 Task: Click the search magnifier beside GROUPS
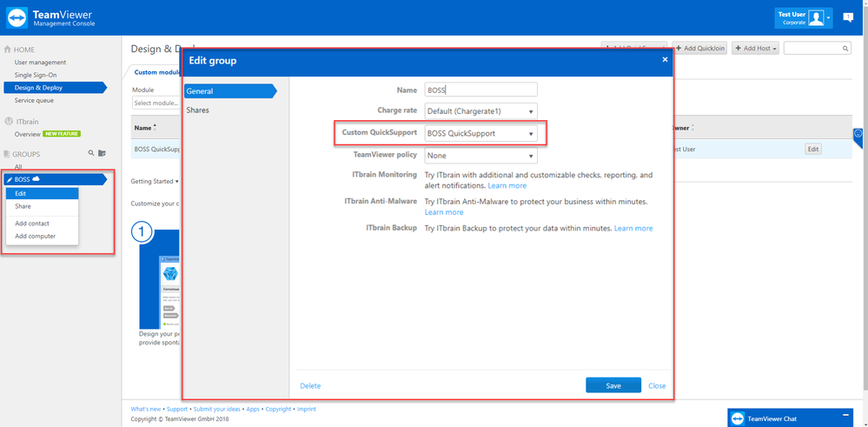(x=91, y=153)
